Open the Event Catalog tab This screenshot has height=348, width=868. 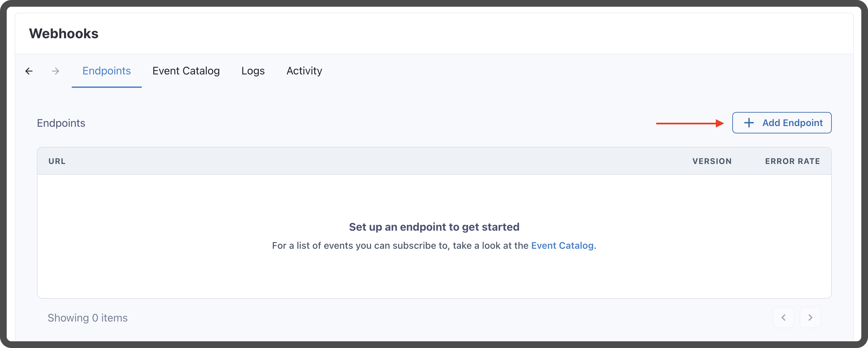tap(186, 71)
